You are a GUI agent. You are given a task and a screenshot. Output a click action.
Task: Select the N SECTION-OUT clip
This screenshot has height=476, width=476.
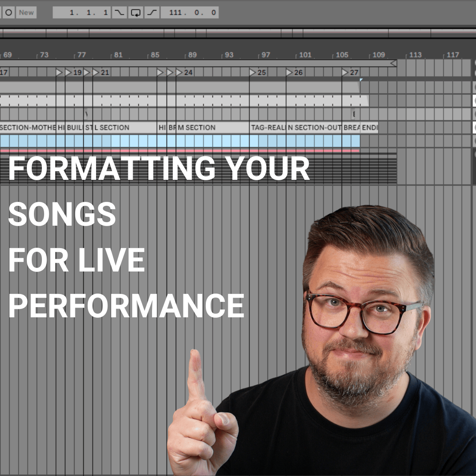[314, 127]
